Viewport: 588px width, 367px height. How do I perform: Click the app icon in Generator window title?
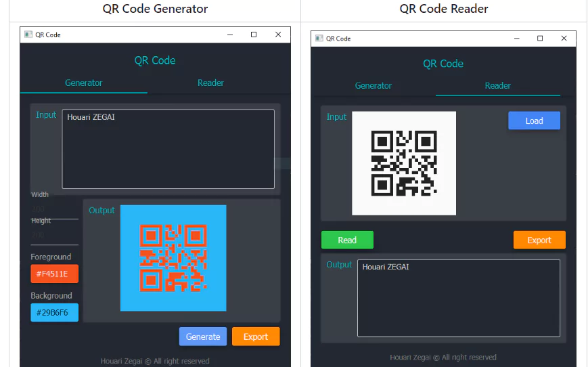28,35
